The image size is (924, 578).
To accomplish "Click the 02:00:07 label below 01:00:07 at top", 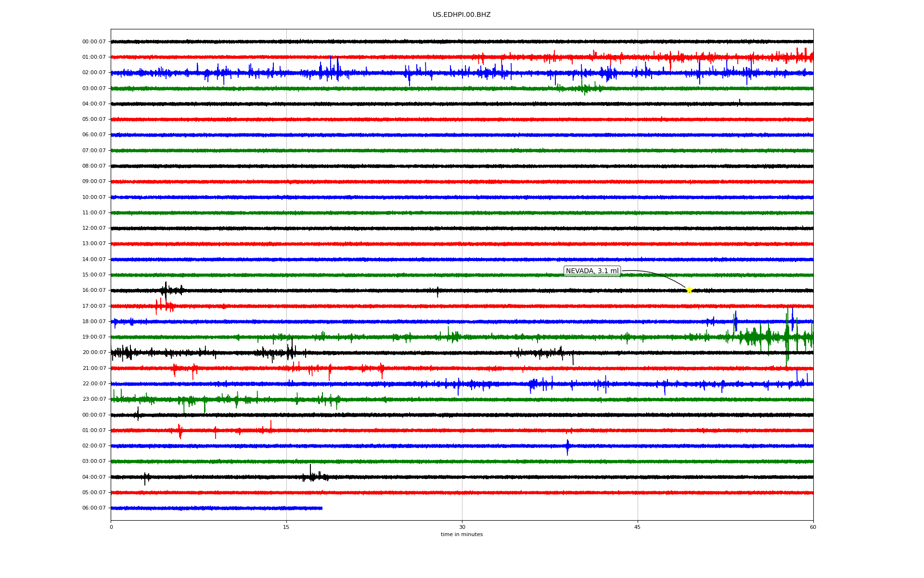I will [x=94, y=73].
